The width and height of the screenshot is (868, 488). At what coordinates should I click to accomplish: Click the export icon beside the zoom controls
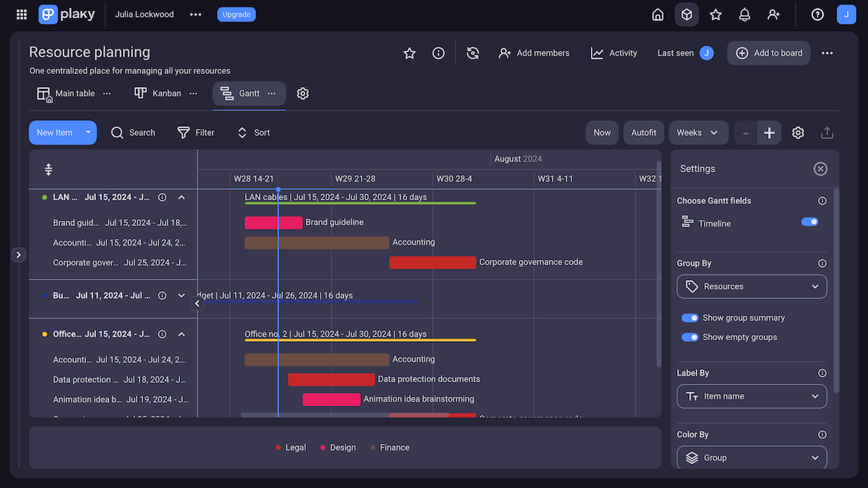tap(827, 132)
